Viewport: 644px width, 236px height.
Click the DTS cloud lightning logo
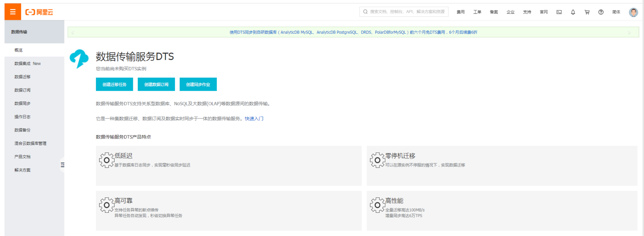(79, 59)
